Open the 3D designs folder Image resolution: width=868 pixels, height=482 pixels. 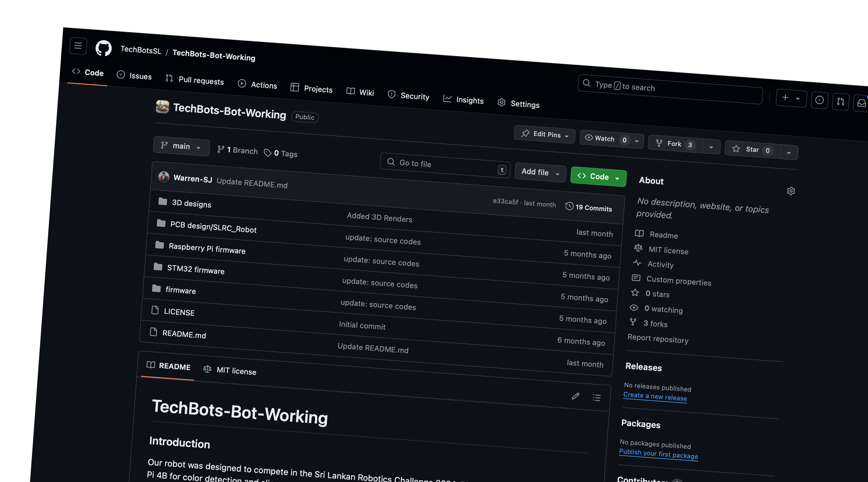click(191, 203)
